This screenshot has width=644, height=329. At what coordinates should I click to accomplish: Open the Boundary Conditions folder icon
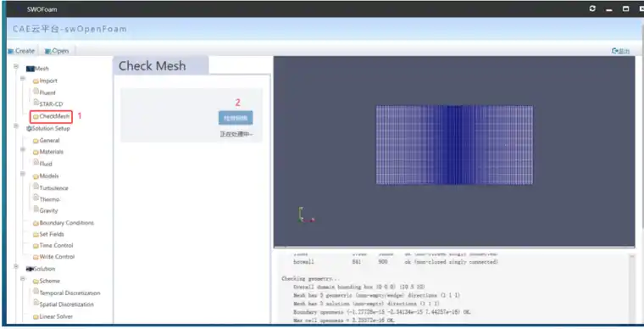(x=36, y=224)
